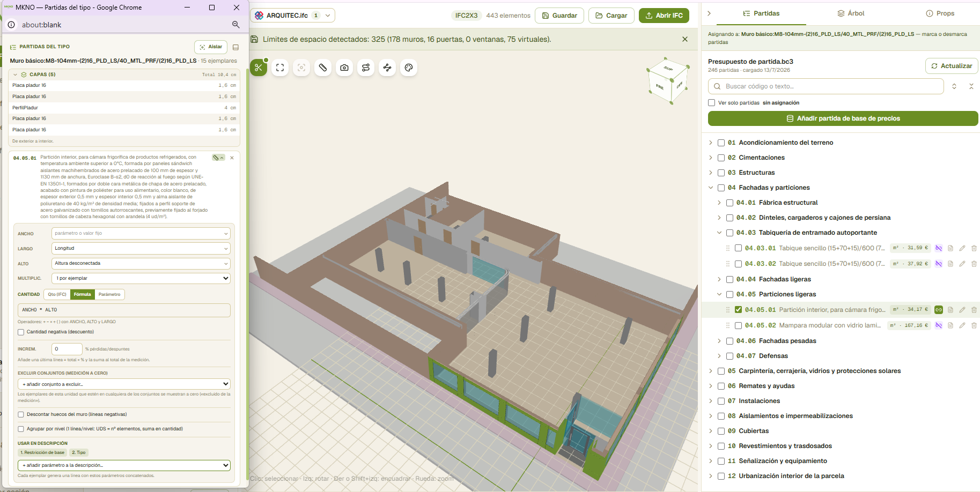The height and width of the screenshot is (492, 980).
Task: Open the MULTIPLIC. '1 por ejemplar' dropdown
Action: 141,278
